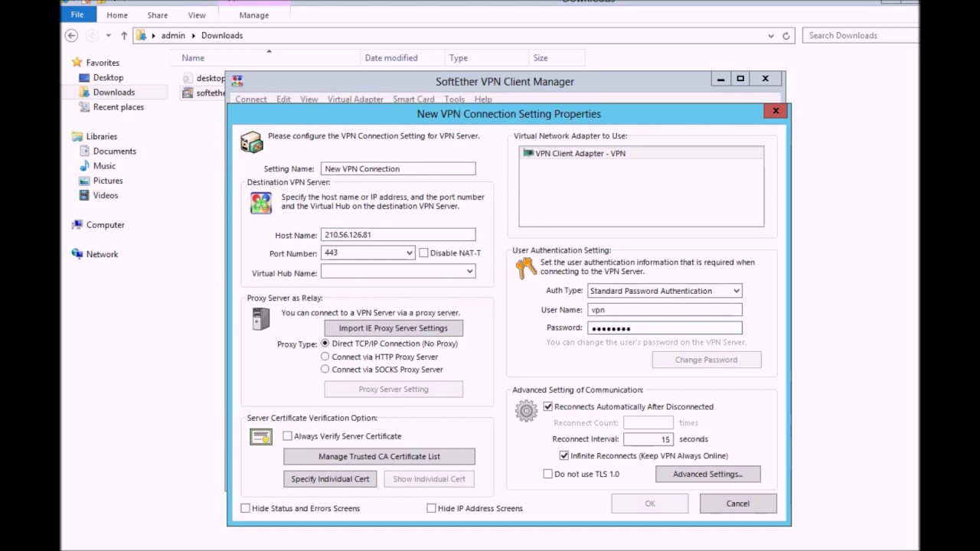Open the Manage tab in Explorer ribbon

[x=253, y=15]
